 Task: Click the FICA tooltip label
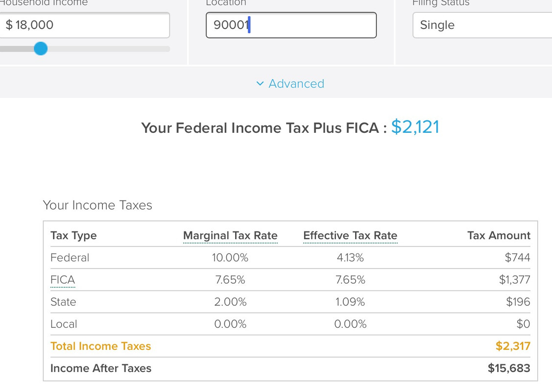point(63,280)
